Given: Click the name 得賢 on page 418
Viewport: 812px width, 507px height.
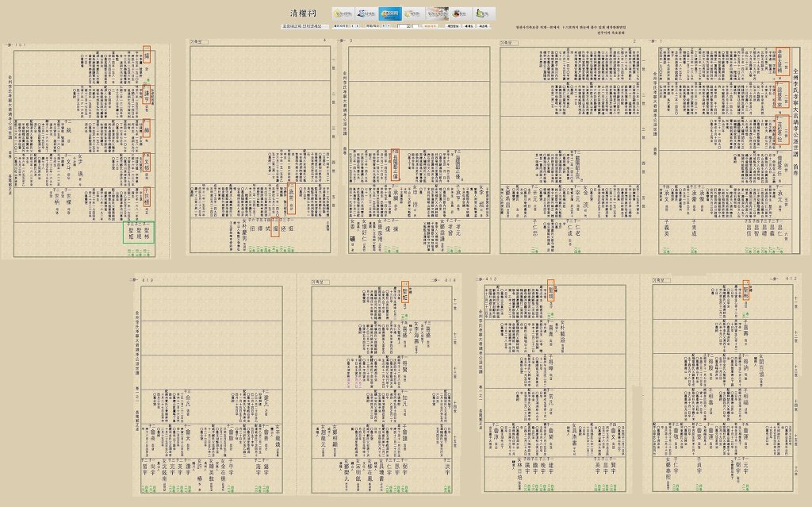Looking at the screenshot, I should [404, 368].
